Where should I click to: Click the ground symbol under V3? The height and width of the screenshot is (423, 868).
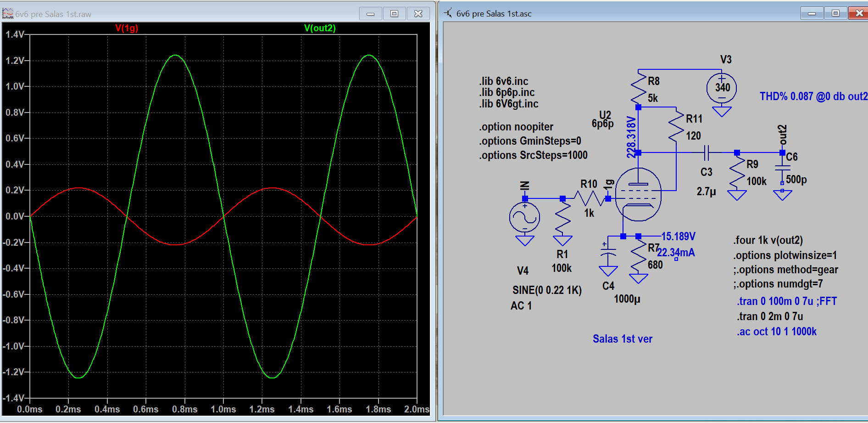pos(722,111)
